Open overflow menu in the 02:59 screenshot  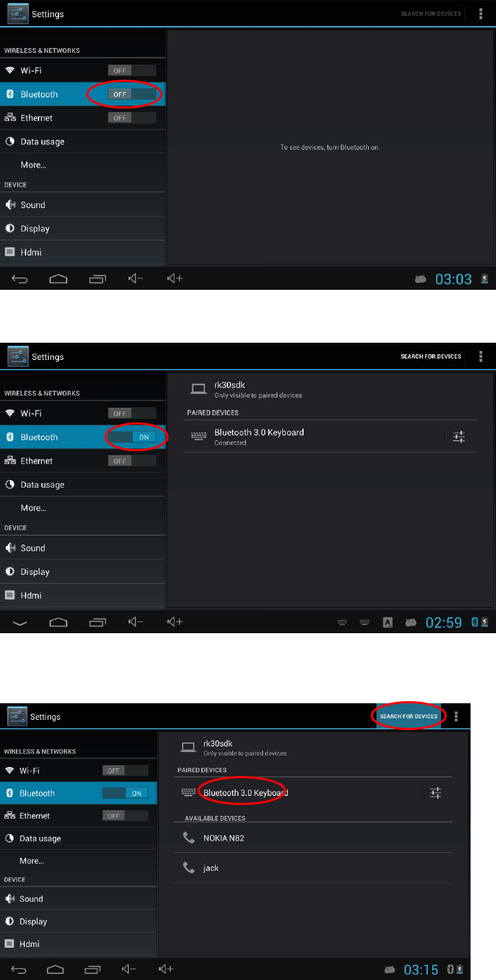(481, 356)
